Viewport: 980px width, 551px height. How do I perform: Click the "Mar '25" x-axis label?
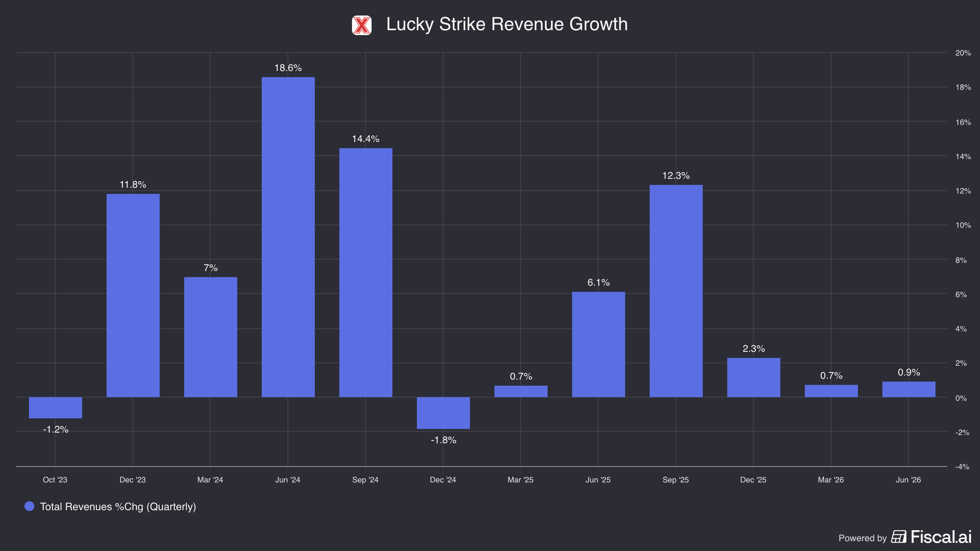pyautogui.click(x=521, y=480)
